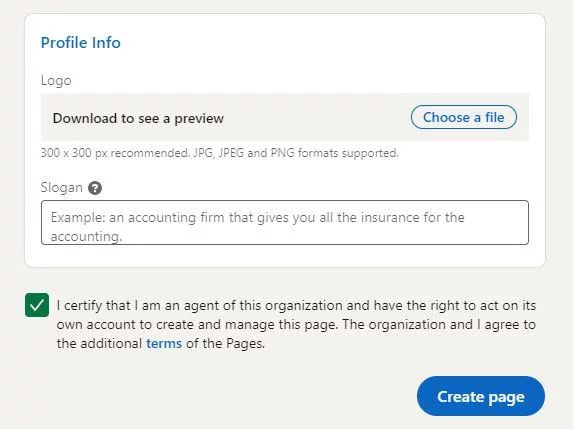Click the Choose a file button
The width and height of the screenshot is (573, 429).
point(464,117)
